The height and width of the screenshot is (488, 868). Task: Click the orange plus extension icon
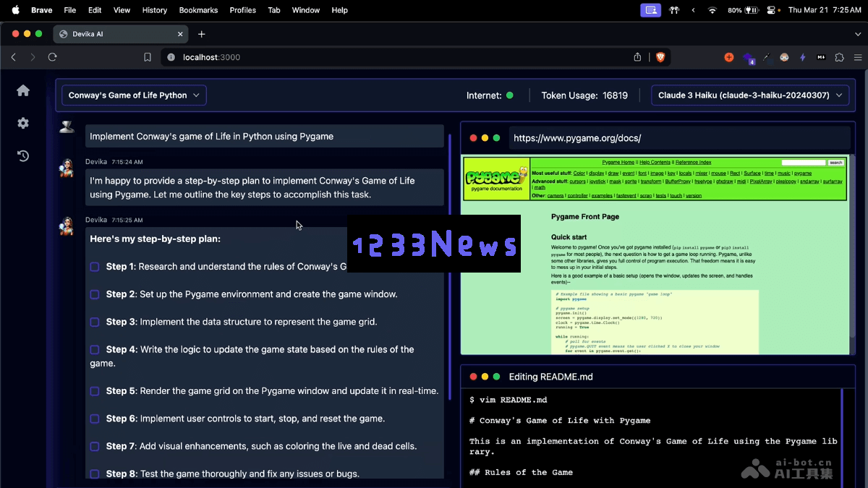point(728,57)
